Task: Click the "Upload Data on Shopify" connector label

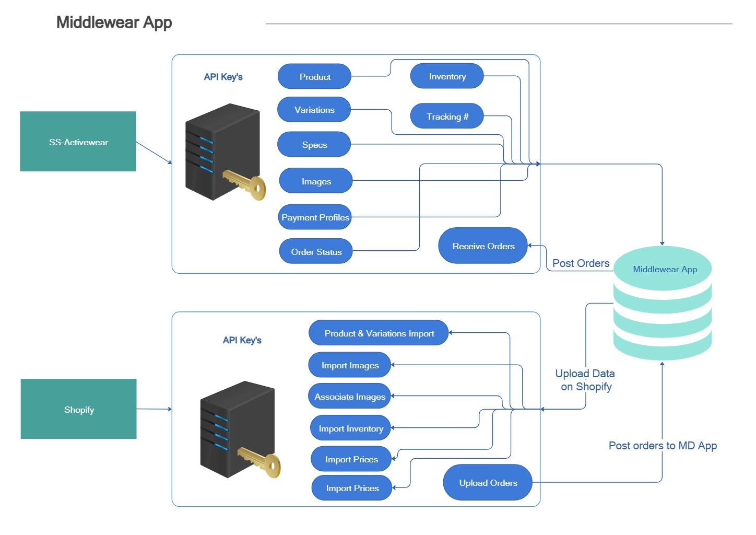Action: tap(585, 380)
